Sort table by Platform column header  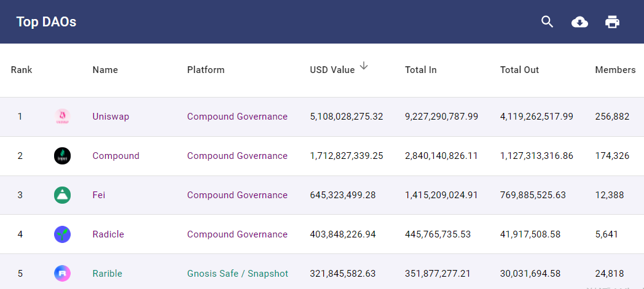pyautogui.click(x=206, y=70)
